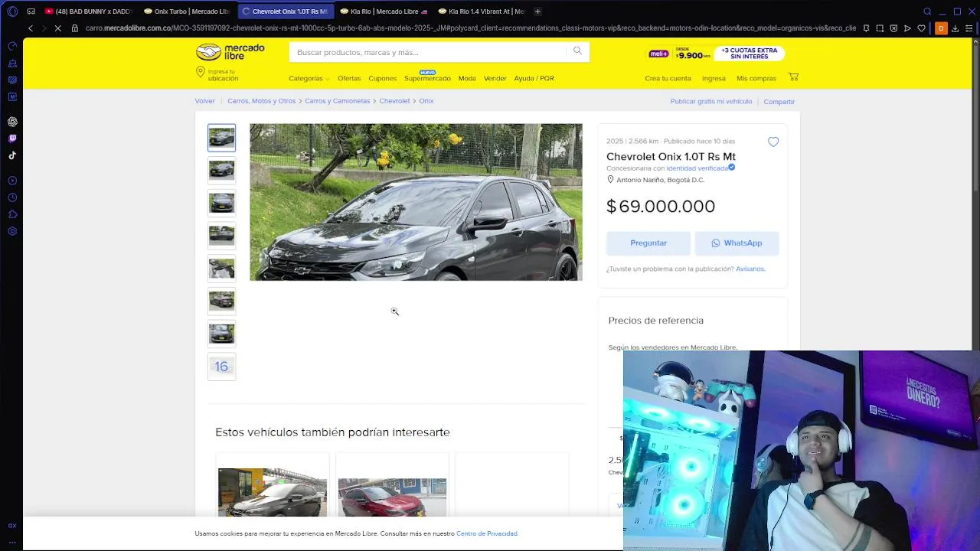Open the Cupones menu item
Screen dimensions: 980x551
[382, 78]
